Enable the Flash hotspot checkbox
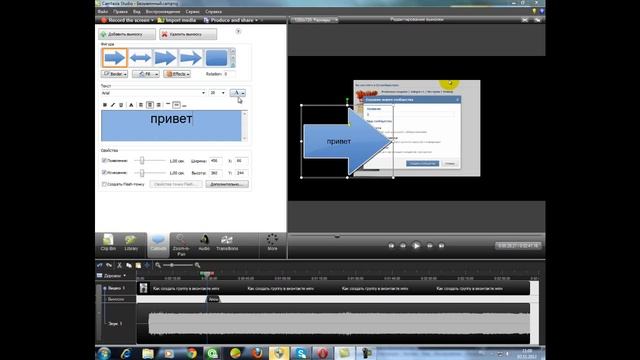The height and width of the screenshot is (360, 640). coord(104,184)
